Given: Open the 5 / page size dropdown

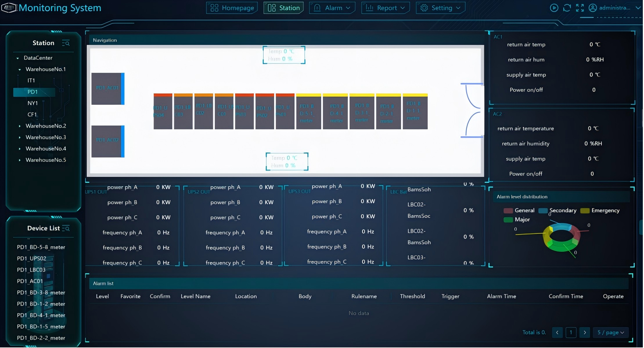Looking at the screenshot, I should click(611, 333).
